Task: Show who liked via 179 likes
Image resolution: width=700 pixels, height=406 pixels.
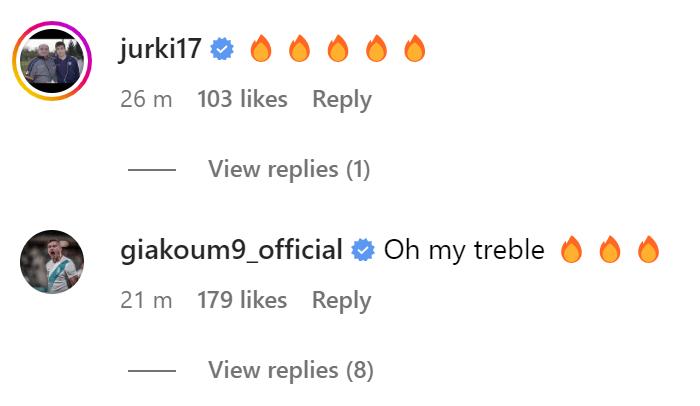Action: (x=242, y=300)
